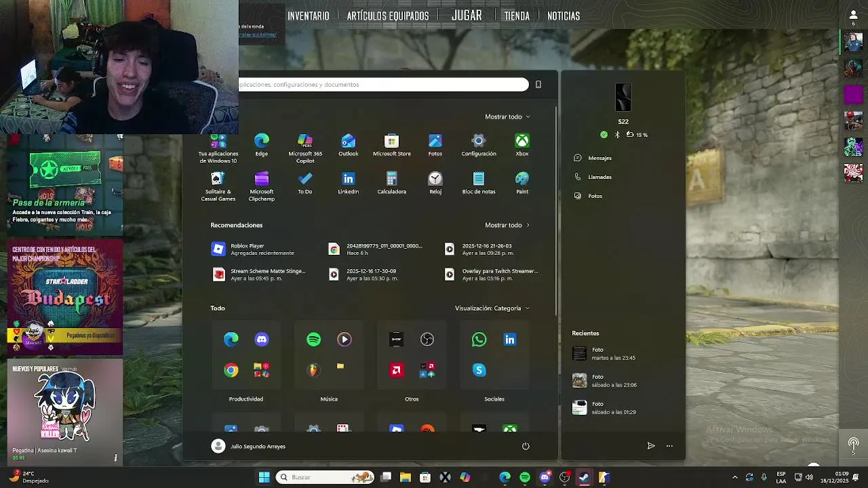Viewport: 868px width, 488px height.
Task: Open Windows Start button on taskbar
Action: coord(264,477)
